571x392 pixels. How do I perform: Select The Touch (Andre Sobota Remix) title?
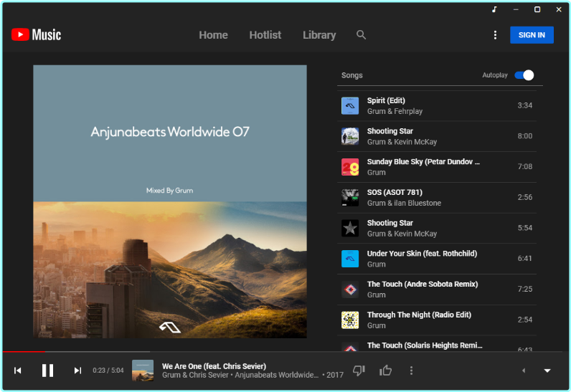(423, 284)
